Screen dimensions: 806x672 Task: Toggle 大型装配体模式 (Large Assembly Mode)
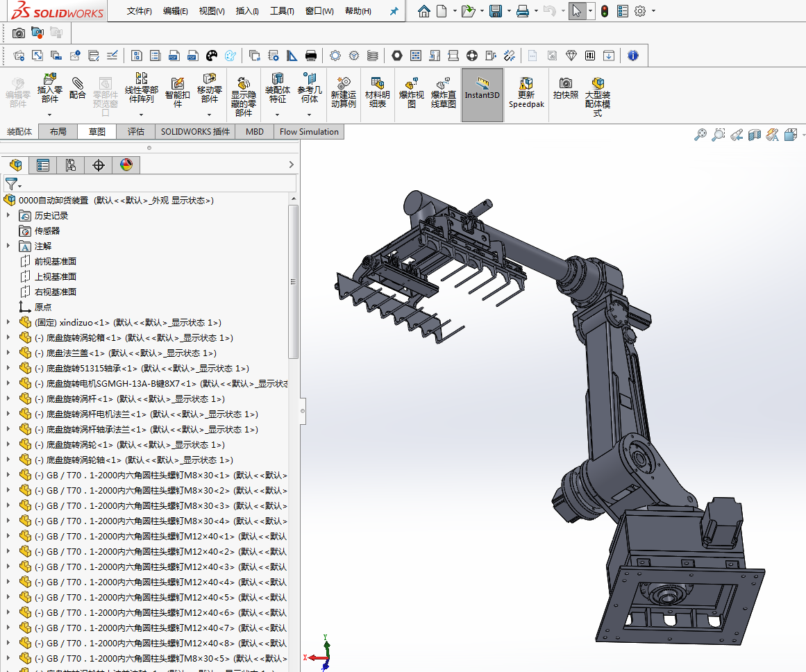point(598,95)
